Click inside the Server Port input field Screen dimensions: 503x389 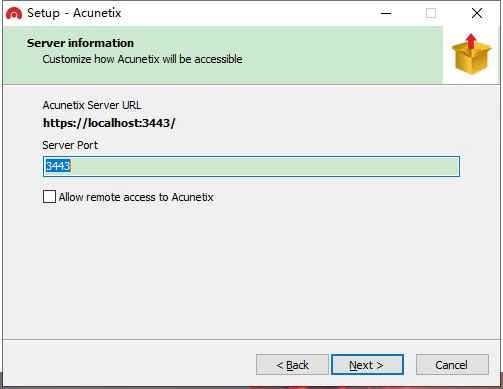coord(251,166)
